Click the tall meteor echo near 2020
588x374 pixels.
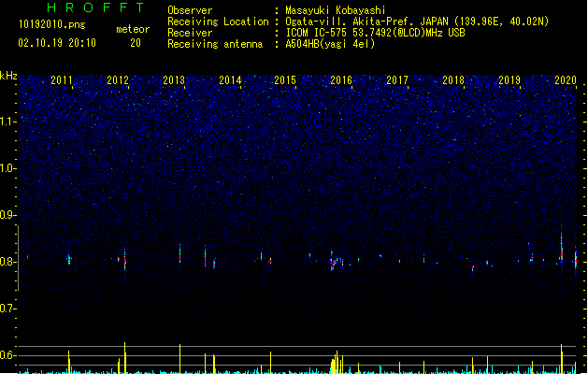pyautogui.click(x=562, y=246)
